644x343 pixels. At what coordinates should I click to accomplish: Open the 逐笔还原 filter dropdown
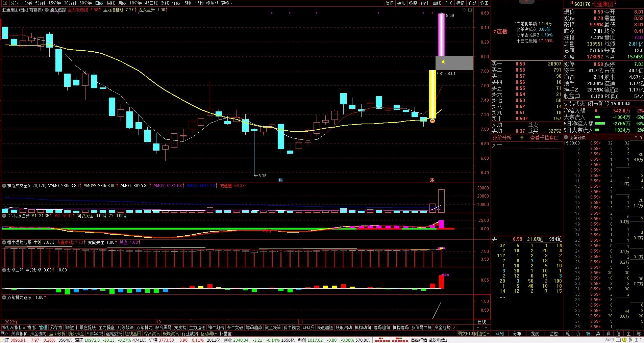point(636,137)
